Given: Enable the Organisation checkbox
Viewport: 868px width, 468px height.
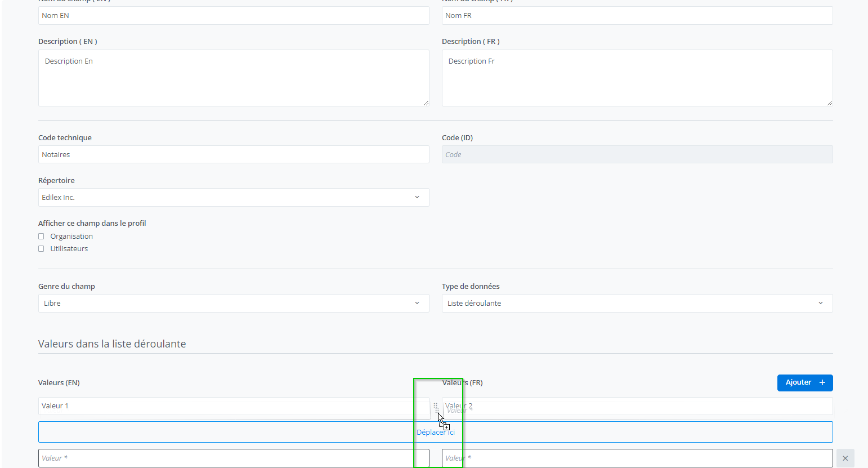Looking at the screenshot, I should pos(41,237).
